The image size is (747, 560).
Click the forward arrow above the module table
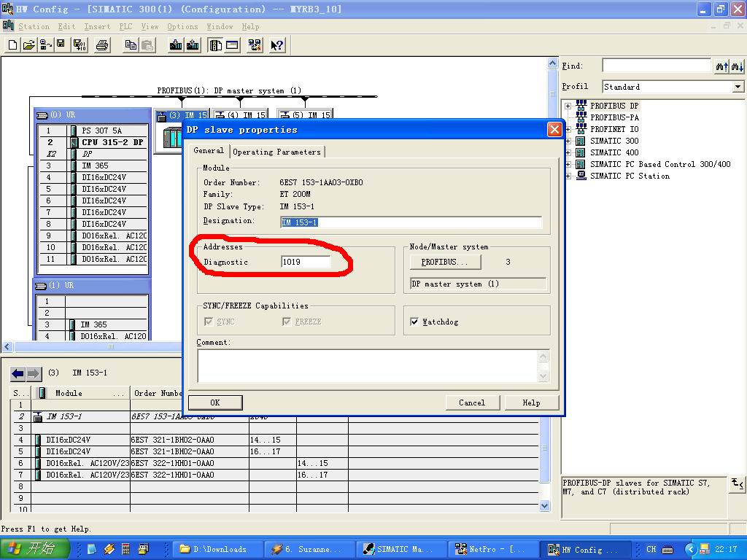point(34,374)
